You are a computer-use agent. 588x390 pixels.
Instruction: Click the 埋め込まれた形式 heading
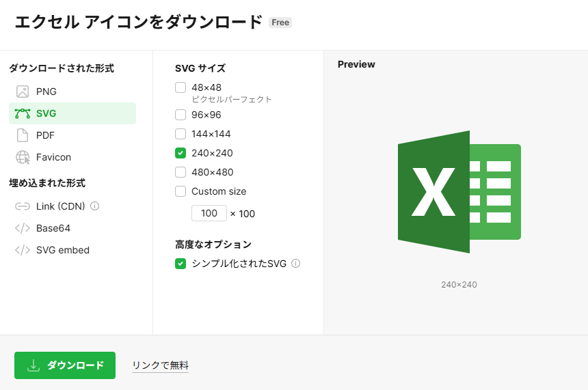coord(47,183)
